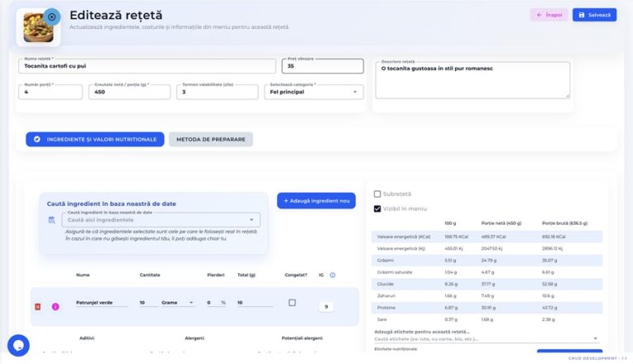
Task: Click Adaugă ingredient nou button
Action: [x=316, y=201]
